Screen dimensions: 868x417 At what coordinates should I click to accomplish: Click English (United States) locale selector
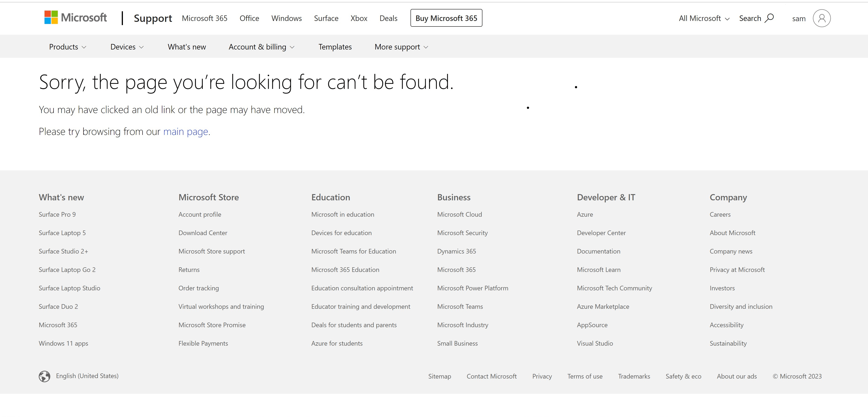[87, 376]
